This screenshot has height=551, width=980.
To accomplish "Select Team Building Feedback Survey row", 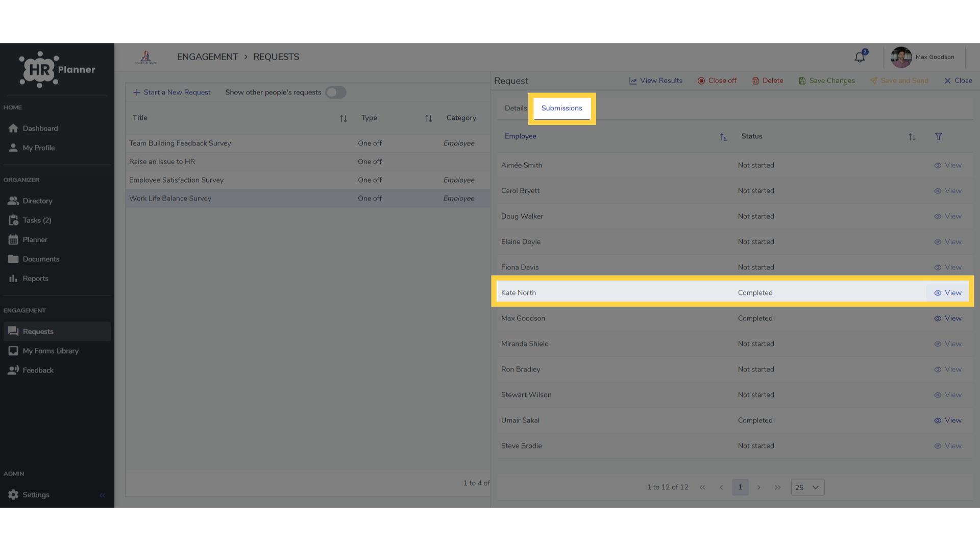I will pyautogui.click(x=308, y=143).
